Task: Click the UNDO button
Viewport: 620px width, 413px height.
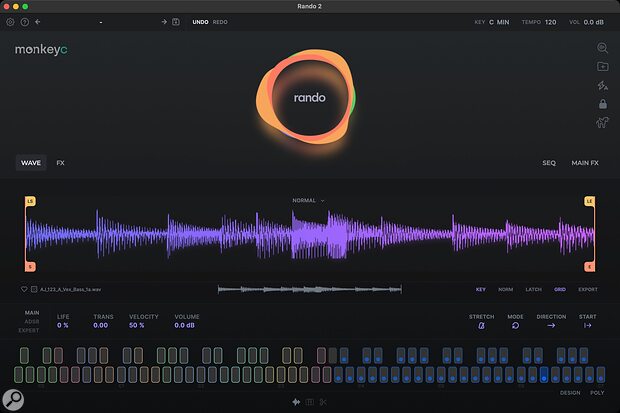Action: click(200, 22)
